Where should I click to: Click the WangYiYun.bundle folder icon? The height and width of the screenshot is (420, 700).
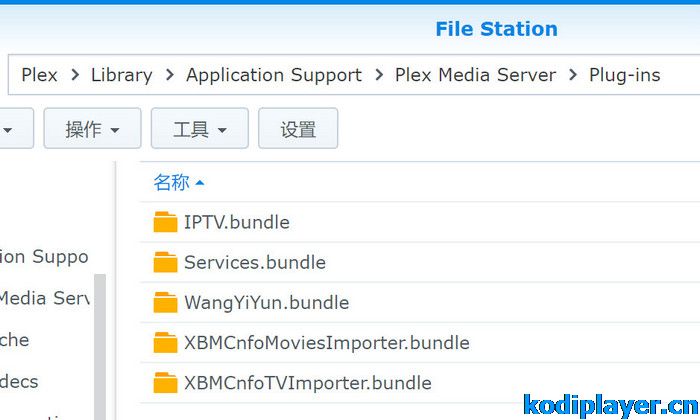165,302
